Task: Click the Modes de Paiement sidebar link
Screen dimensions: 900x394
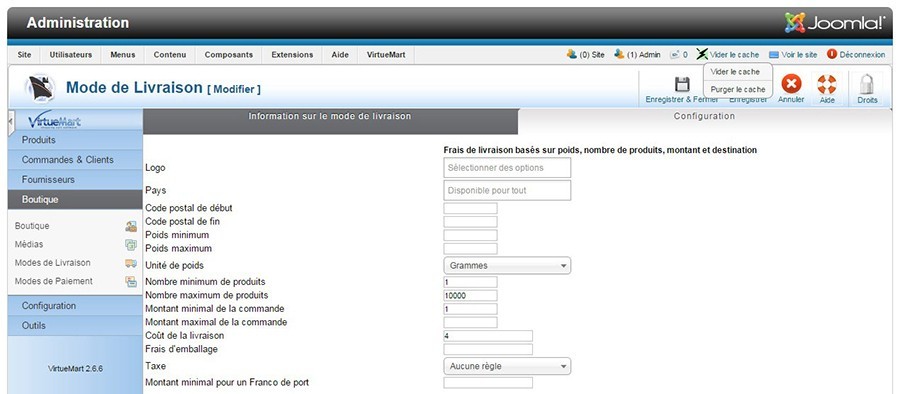Action: click(53, 281)
